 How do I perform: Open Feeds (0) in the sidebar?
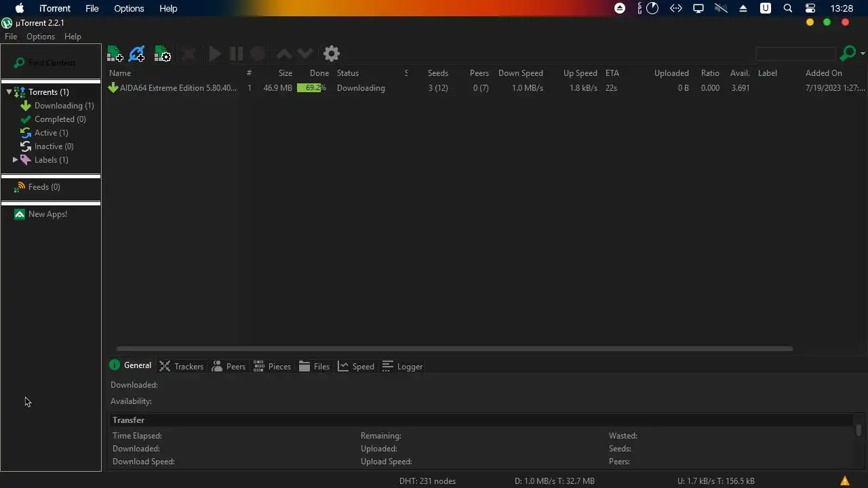click(x=43, y=187)
